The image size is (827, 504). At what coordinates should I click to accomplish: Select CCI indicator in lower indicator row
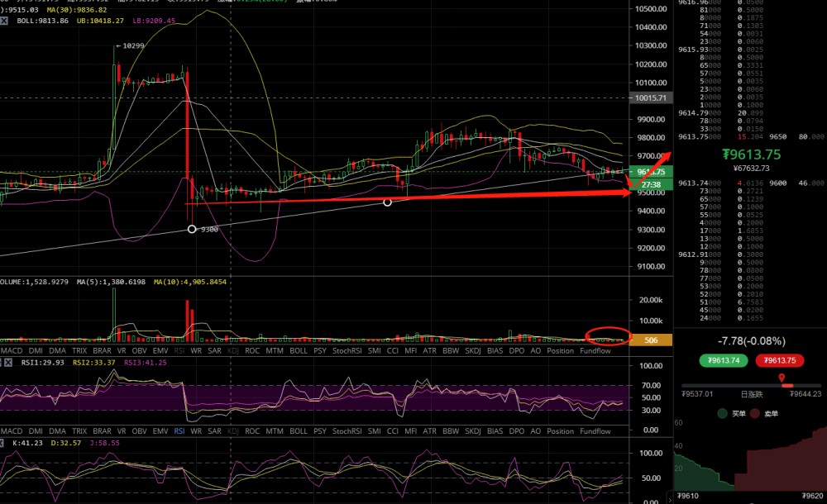tap(392, 431)
